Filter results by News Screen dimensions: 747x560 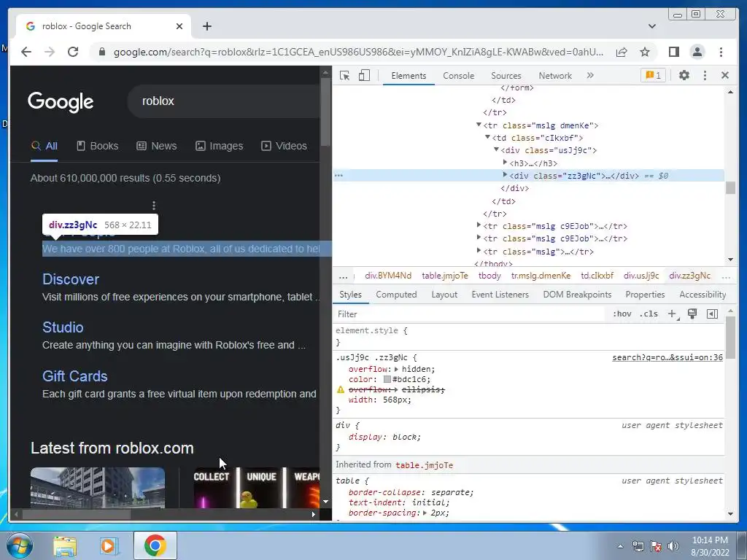click(x=157, y=146)
